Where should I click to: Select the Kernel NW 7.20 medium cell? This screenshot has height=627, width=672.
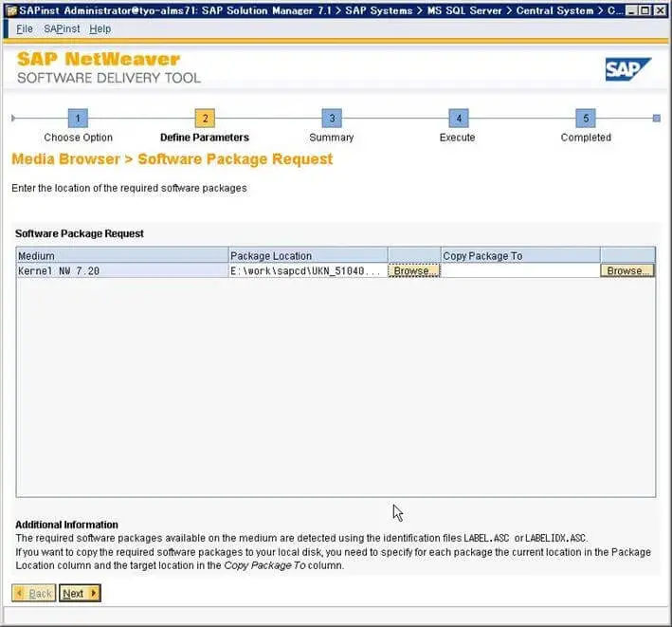point(122,270)
